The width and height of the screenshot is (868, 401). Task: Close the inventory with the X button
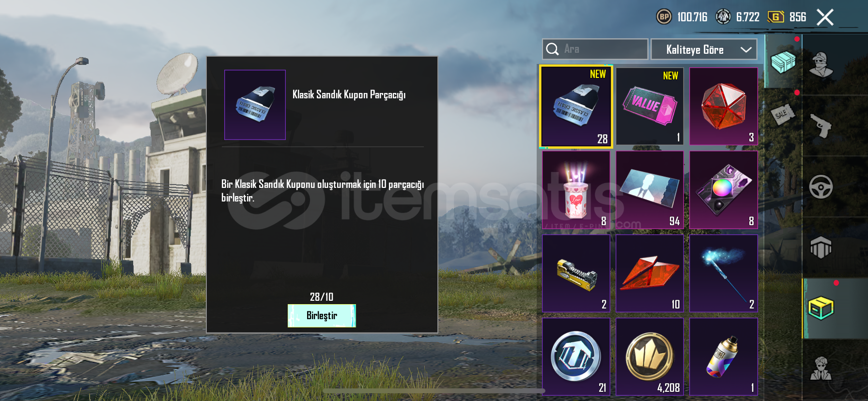825,17
